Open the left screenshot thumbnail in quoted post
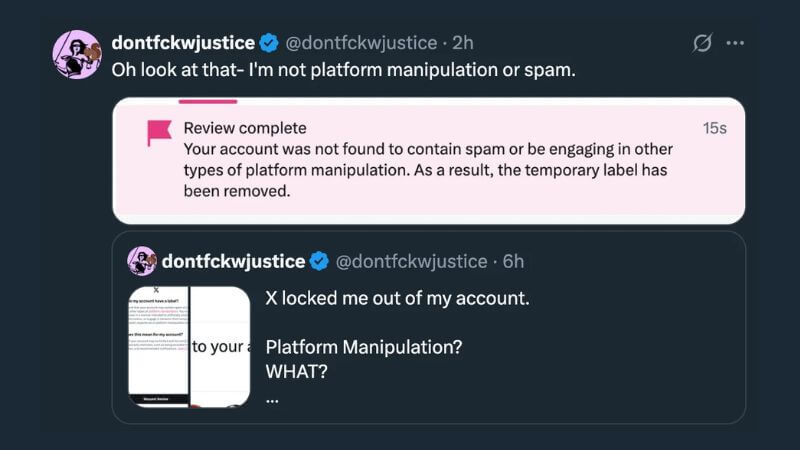This screenshot has width=800, height=450. pyautogui.click(x=158, y=346)
